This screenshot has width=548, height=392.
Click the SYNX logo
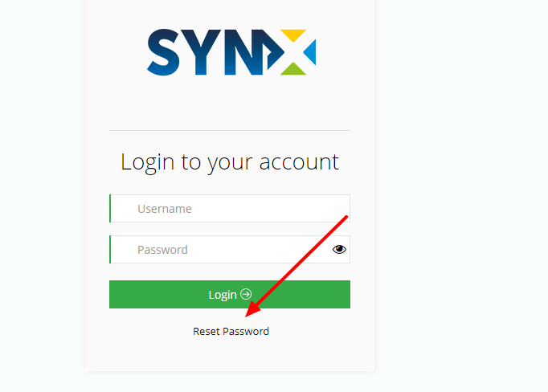click(x=231, y=52)
